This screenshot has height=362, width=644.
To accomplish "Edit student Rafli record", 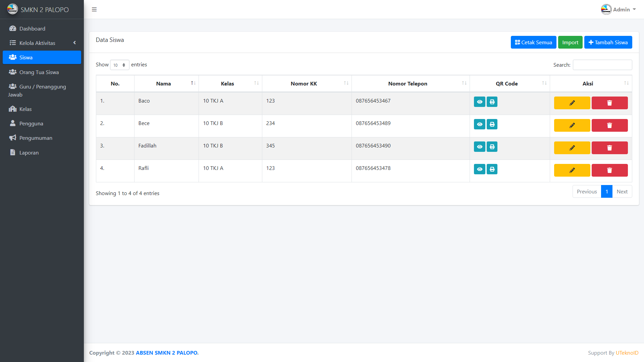I will pyautogui.click(x=572, y=170).
